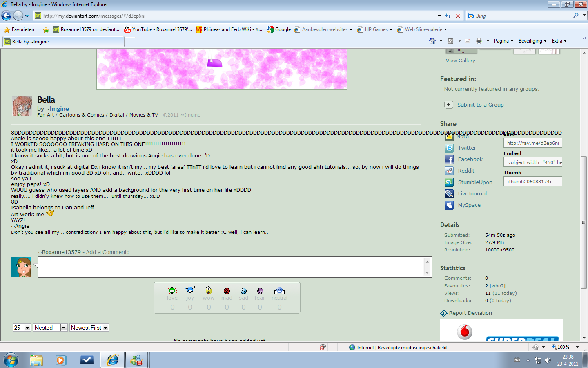Share via the Note icon
588x368 pixels.
click(x=449, y=137)
